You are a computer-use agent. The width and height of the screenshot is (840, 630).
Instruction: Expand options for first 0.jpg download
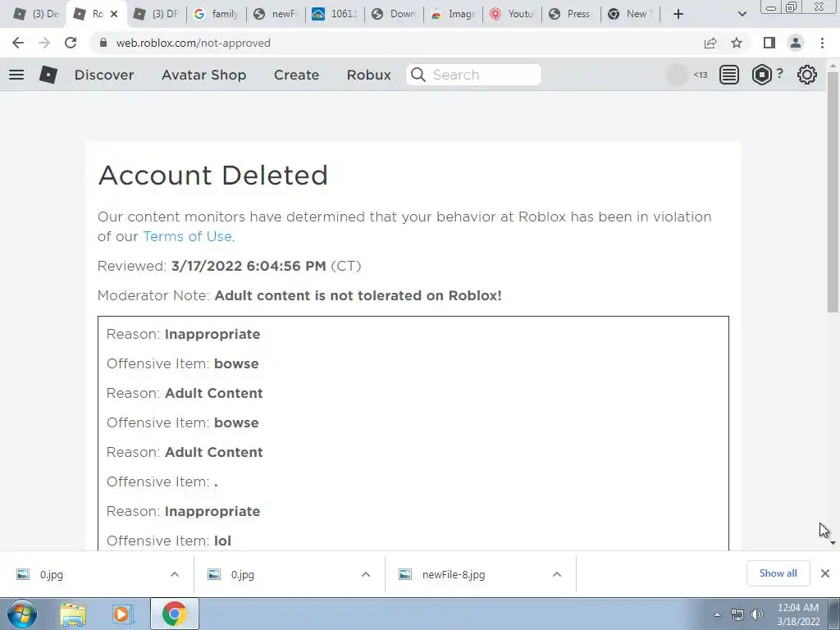pyautogui.click(x=175, y=574)
